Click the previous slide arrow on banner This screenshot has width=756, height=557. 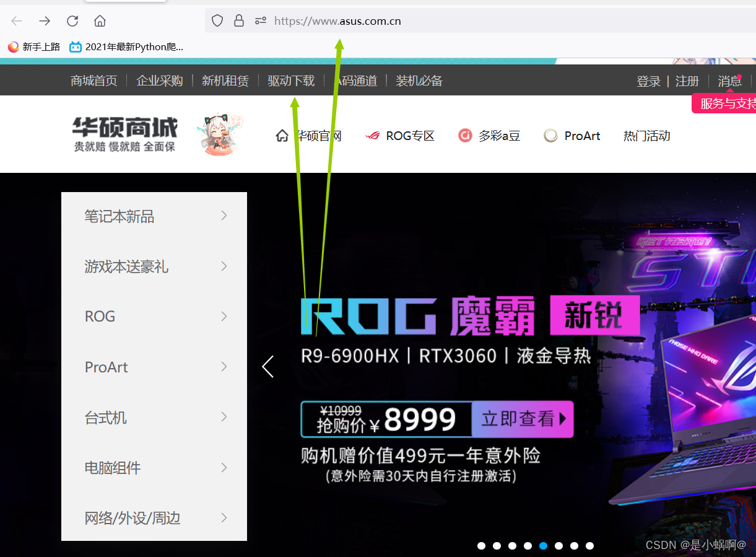click(267, 366)
